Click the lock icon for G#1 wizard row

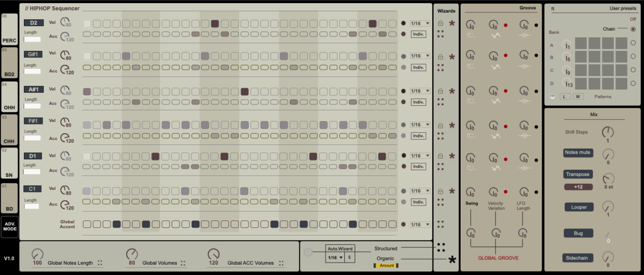[x=440, y=57]
